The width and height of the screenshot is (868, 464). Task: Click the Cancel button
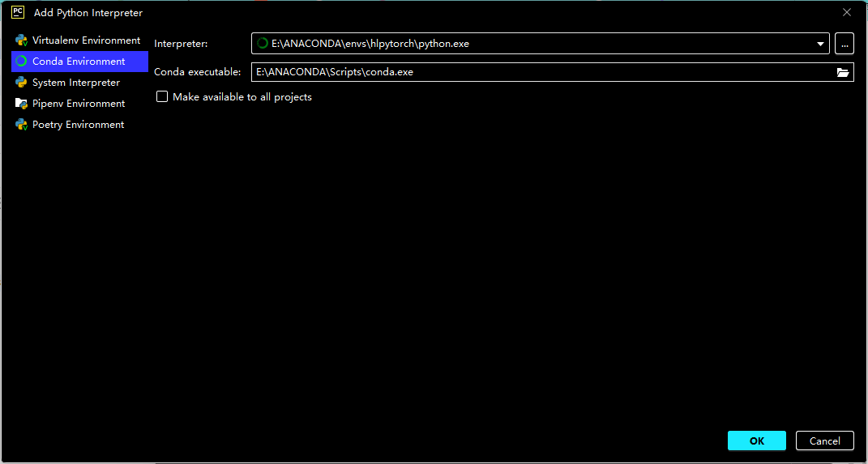(x=825, y=441)
